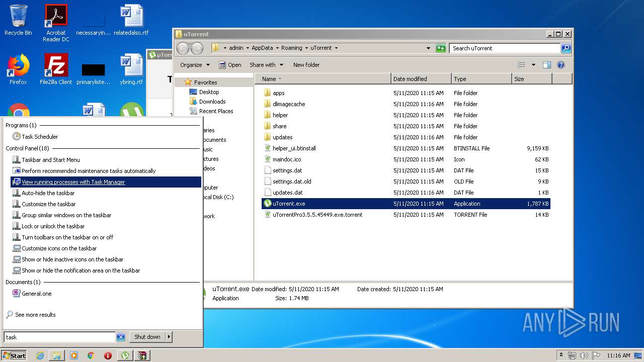Switch to uTorrent taskbar button
The image size is (644, 362).
[x=125, y=355]
